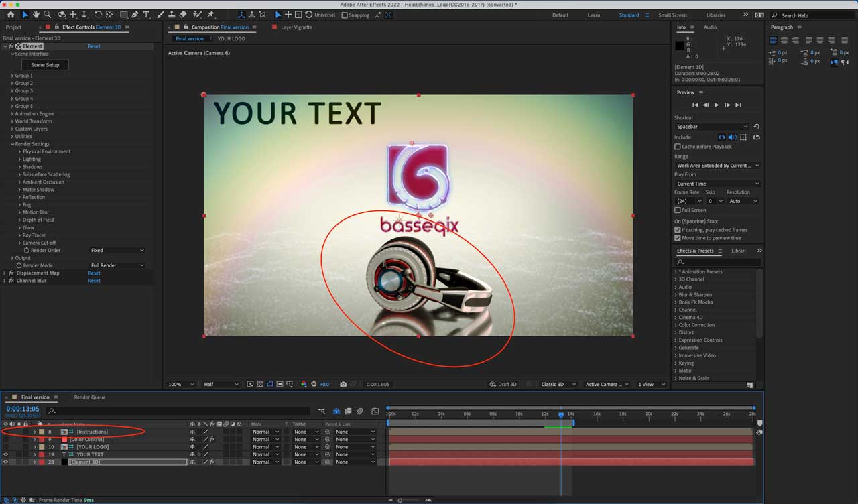Uncheck Move time to preview time
This screenshot has width=858, height=504.
click(x=678, y=238)
